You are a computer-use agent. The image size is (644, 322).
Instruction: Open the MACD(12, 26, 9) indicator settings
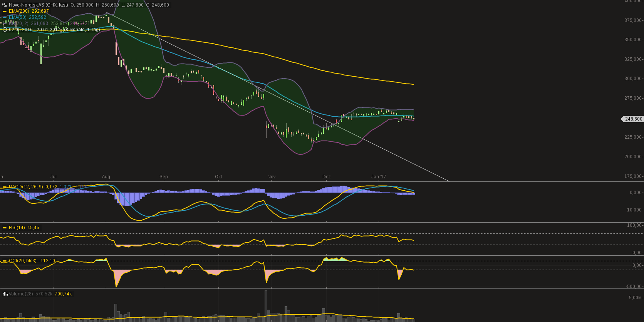click(26, 187)
